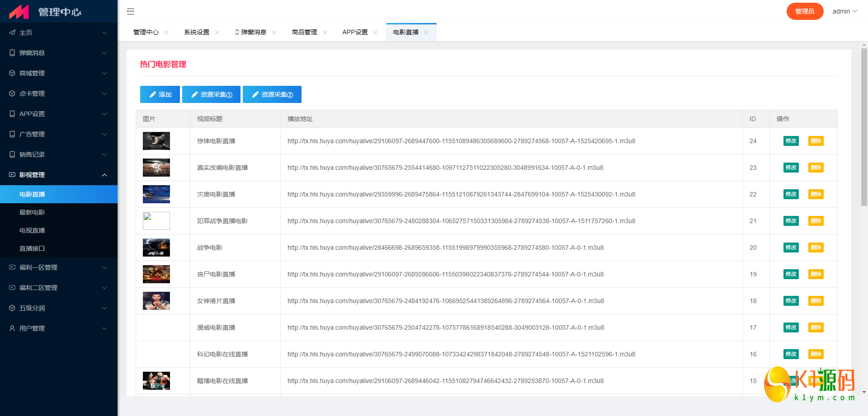
Task: Open the admin user dropdown
Action: coord(844,11)
